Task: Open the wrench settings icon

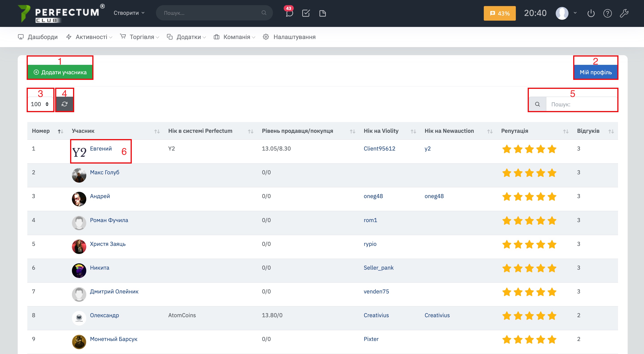Action: click(624, 13)
